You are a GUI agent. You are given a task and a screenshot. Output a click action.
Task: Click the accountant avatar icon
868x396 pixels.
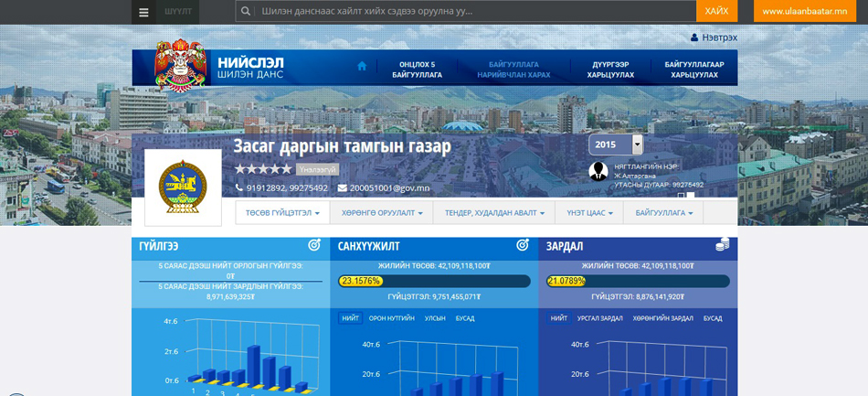(598, 171)
